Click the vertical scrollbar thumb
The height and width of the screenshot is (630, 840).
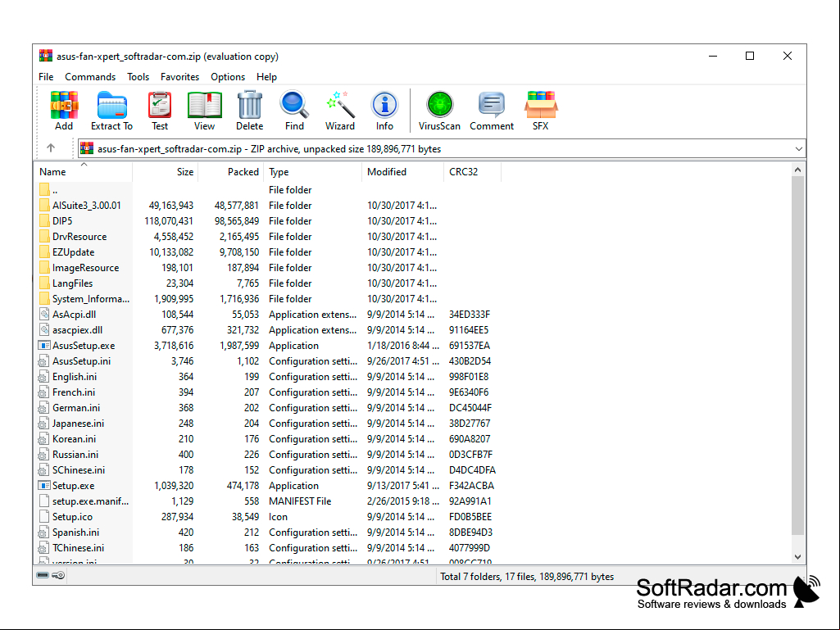(797, 355)
